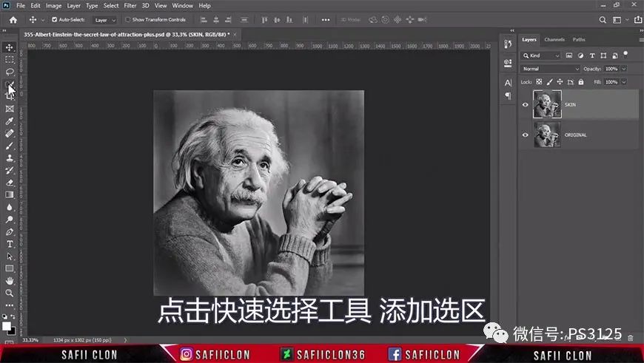644x363 pixels.
Task: Toggle lock position
Action: coord(560,82)
